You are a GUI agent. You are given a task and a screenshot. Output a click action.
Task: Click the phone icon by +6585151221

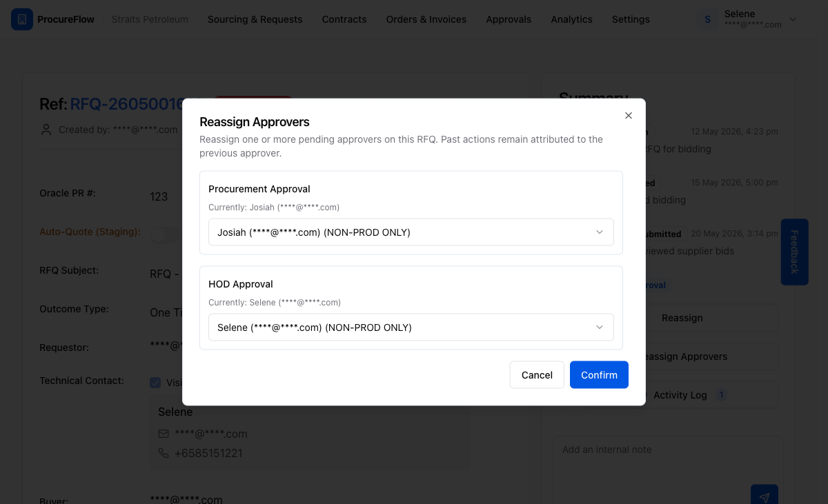coord(164,453)
